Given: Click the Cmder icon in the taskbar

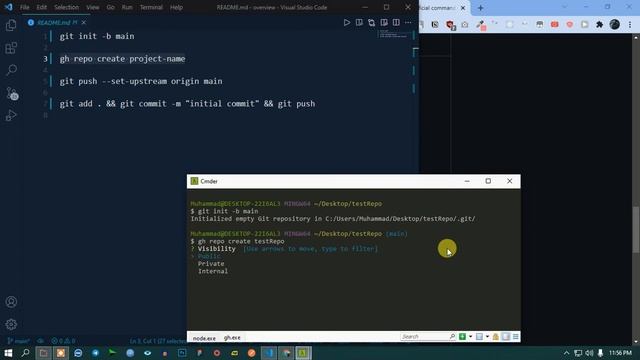Looking at the screenshot, I should point(303,353).
